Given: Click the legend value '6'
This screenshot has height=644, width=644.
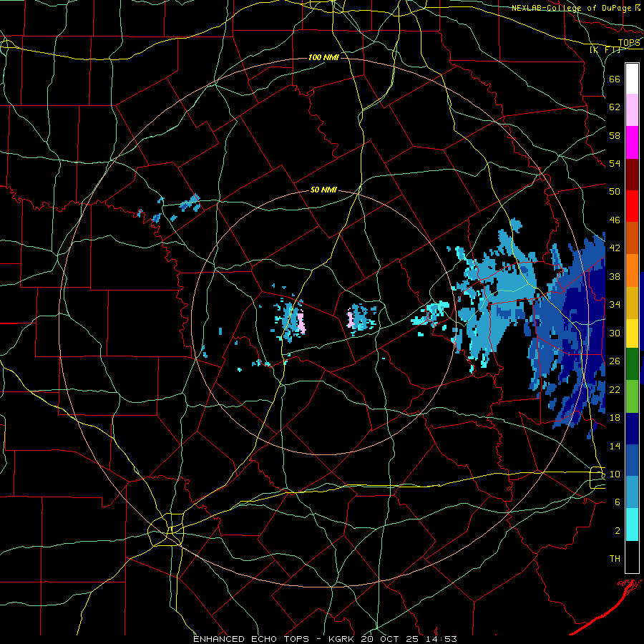Looking at the screenshot, I should 618,502.
